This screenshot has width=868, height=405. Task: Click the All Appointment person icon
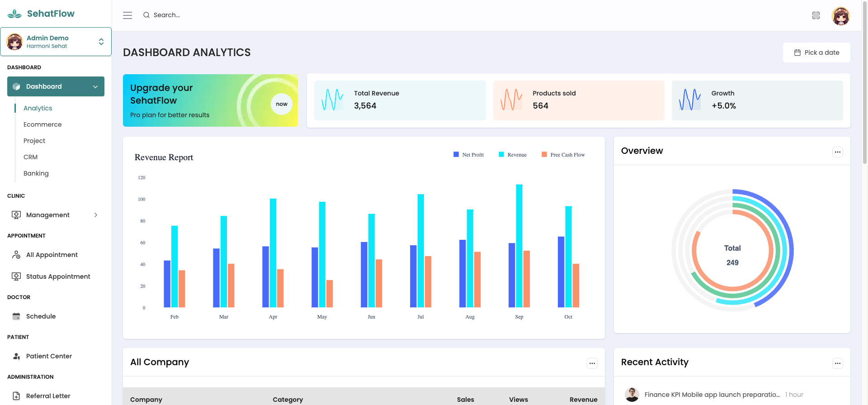click(16, 255)
